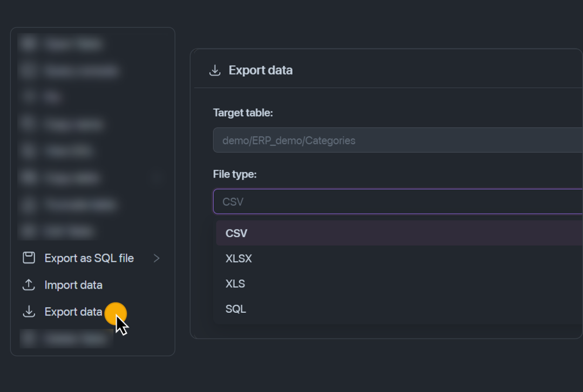
Task: Click the "File type:" label
Action: pos(235,174)
